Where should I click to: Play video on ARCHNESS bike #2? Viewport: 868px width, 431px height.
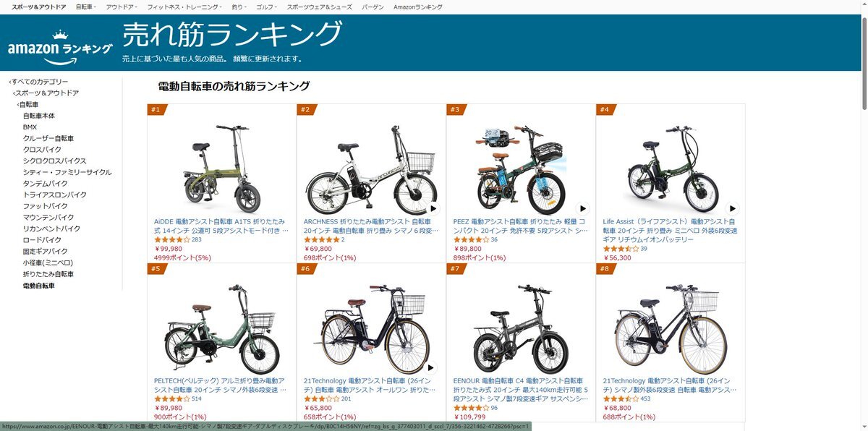(433, 208)
